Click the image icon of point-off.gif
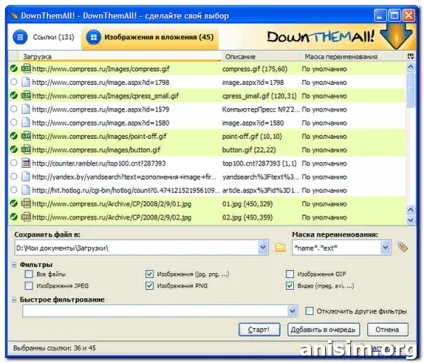Image resolution: width=424 pixels, height=363 pixels. point(26,136)
